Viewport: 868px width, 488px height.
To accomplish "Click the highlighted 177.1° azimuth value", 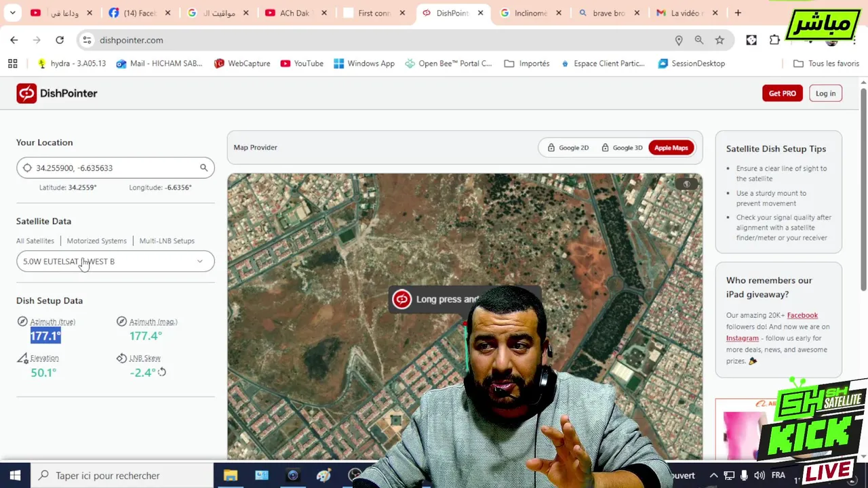I will pyautogui.click(x=45, y=335).
